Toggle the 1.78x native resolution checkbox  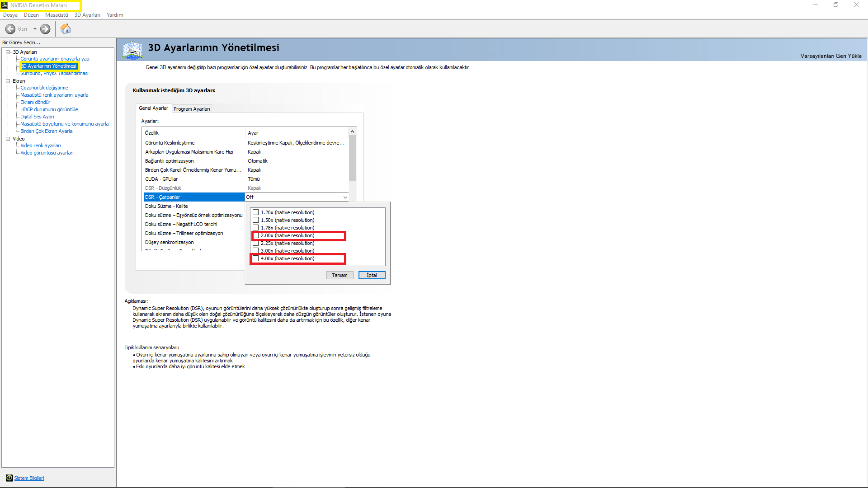[256, 228]
